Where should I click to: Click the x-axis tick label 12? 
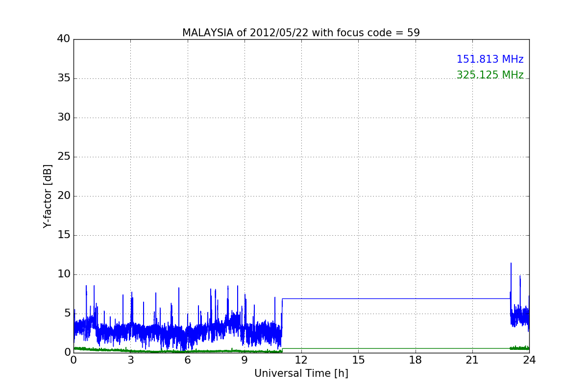click(301, 360)
